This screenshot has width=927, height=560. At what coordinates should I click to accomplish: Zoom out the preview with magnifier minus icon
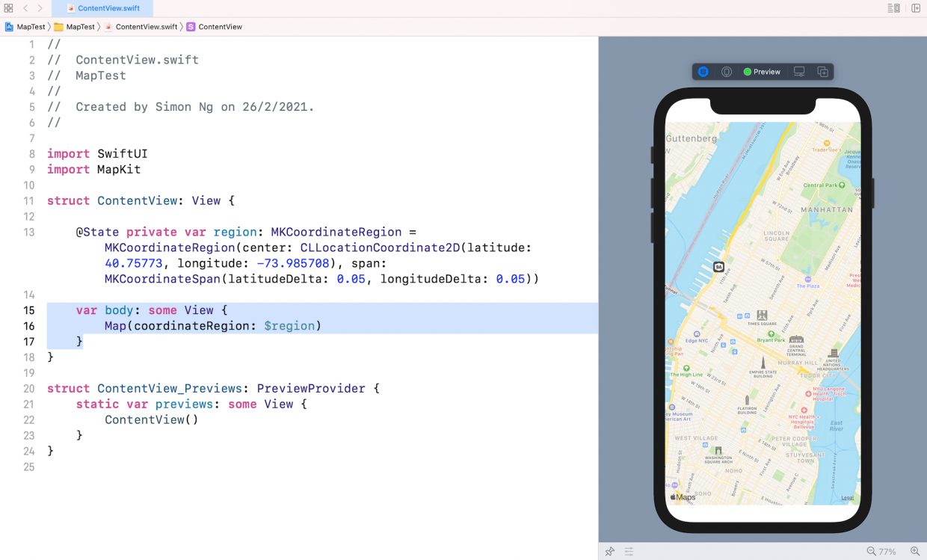click(871, 551)
